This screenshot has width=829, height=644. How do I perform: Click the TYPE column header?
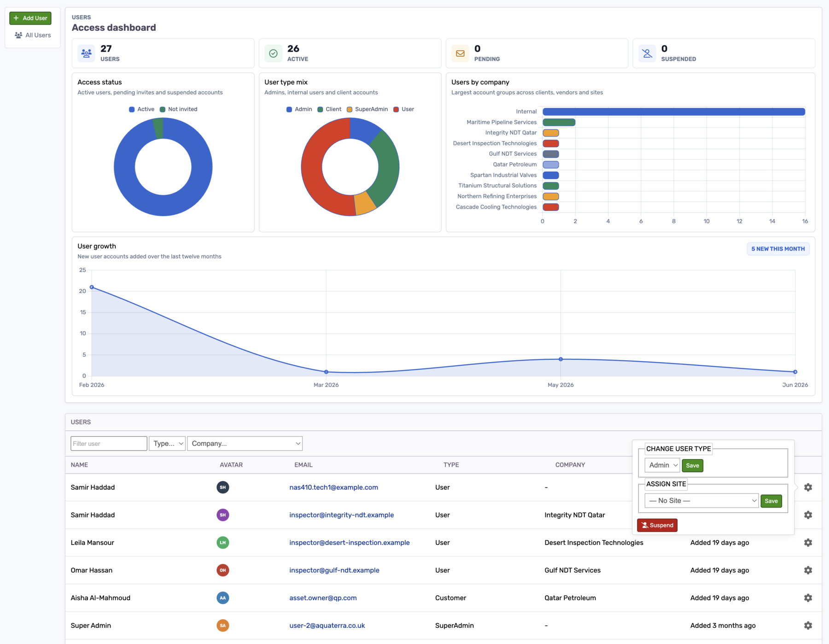pyautogui.click(x=451, y=465)
